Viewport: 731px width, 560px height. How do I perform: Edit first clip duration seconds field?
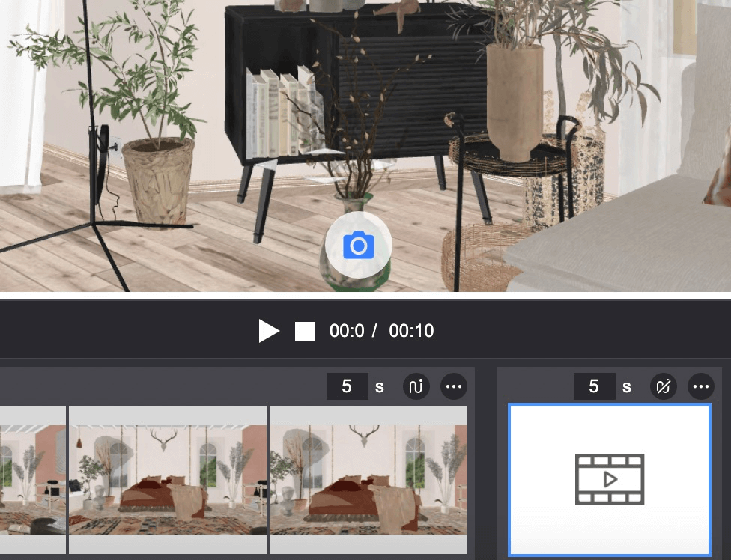click(x=347, y=386)
